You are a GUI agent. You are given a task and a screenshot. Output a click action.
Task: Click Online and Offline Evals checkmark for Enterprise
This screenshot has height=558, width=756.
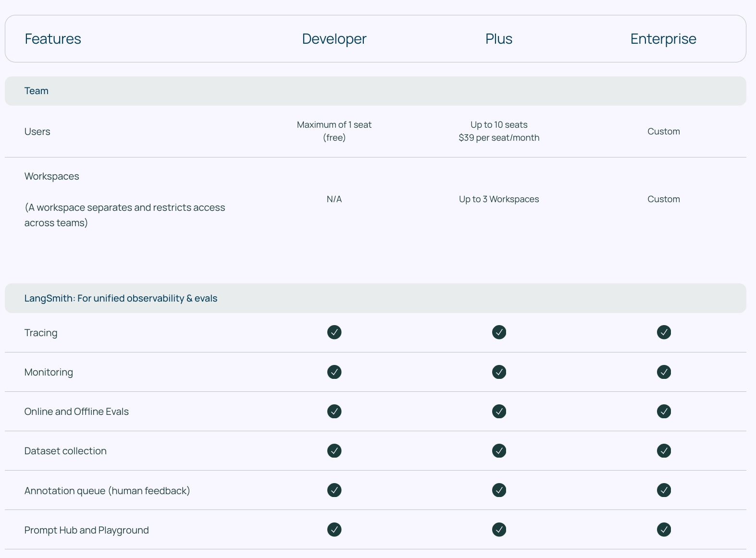click(x=664, y=412)
